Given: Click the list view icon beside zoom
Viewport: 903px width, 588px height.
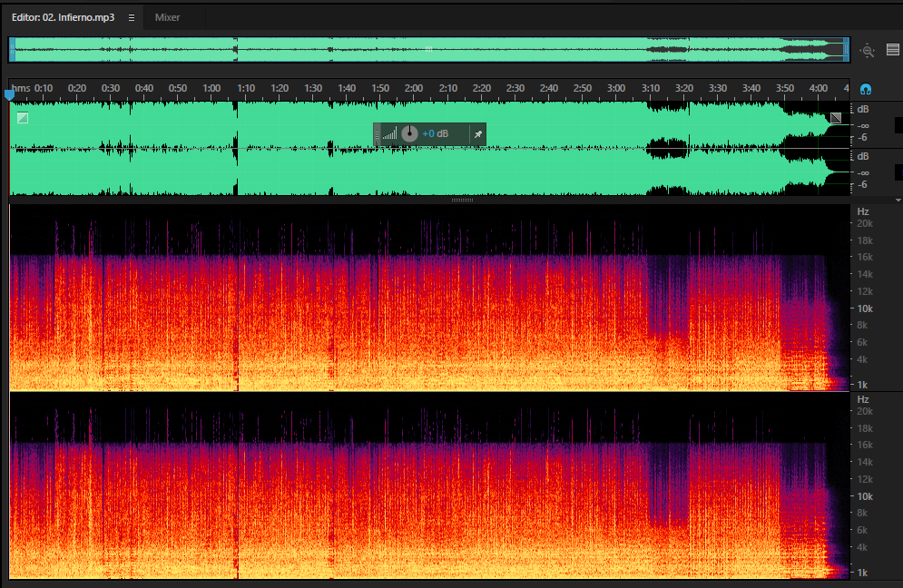Looking at the screenshot, I should click(893, 50).
